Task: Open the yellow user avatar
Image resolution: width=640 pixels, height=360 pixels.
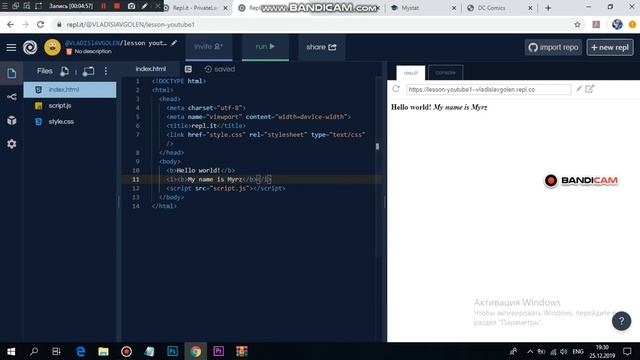Action: (52, 47)
